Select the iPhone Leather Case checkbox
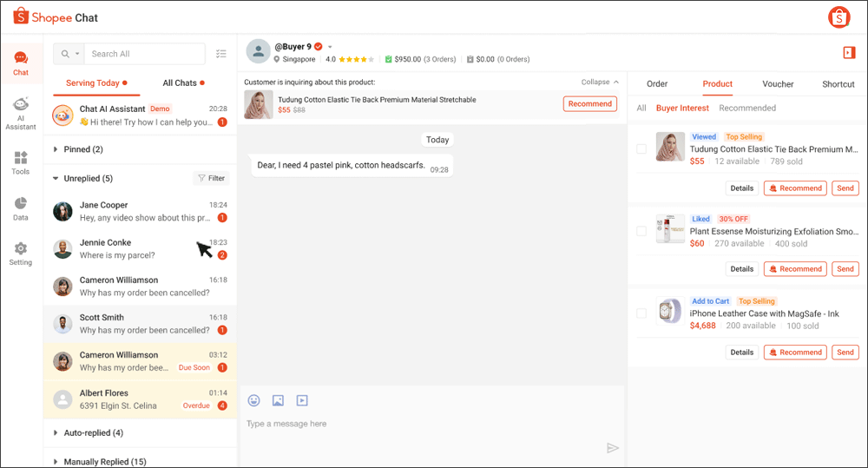Screen dimensions: 868x468 [641, 313]
